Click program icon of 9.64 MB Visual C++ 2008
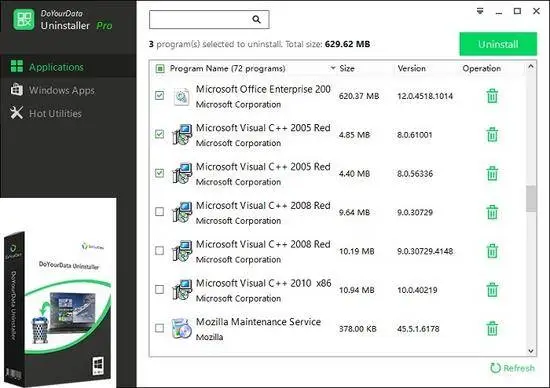550x388 pixels. tap(182, 213)
